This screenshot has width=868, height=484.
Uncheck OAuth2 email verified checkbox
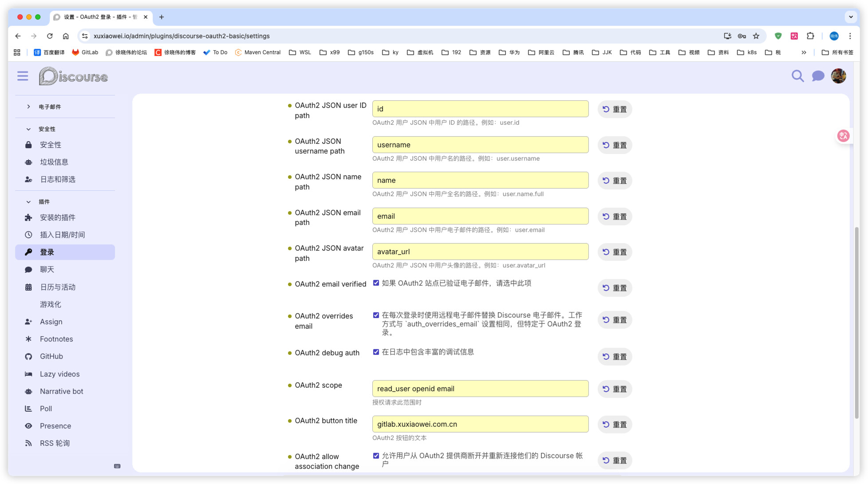point(376,283)
